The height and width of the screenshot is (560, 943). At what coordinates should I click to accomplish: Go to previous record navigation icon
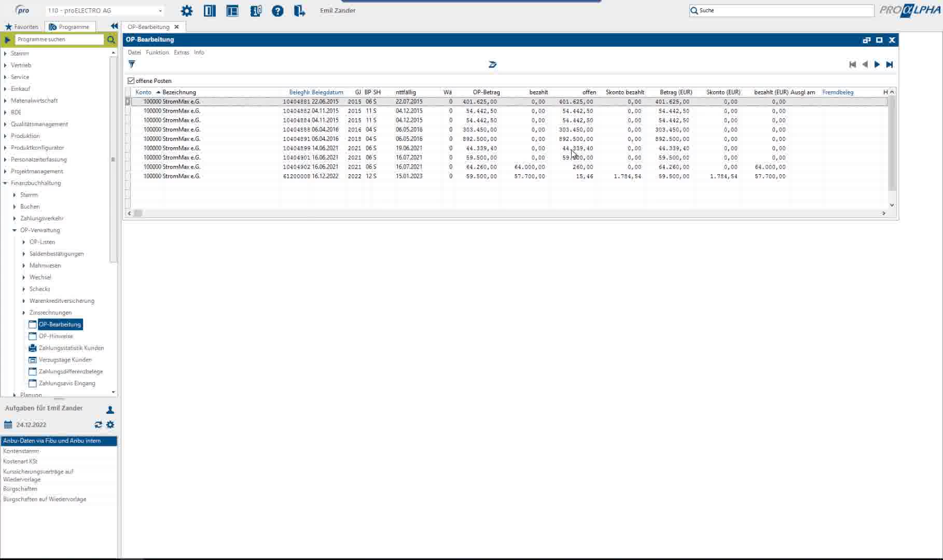[865, 64]
